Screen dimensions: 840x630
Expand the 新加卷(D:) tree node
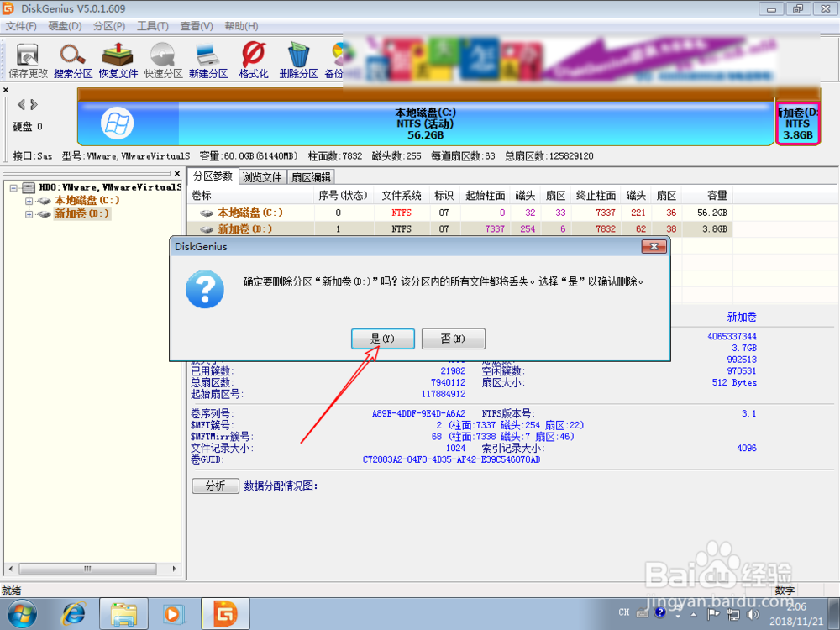pyautogui.click(x=29, y=214)
